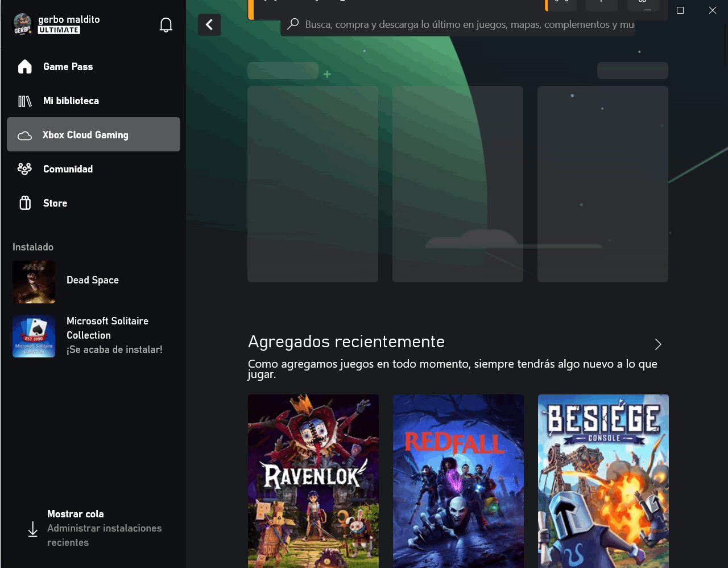Open the Besiege Console game tile
The height and width of the screenshot is (568, 728).
[x=603, y=481]
